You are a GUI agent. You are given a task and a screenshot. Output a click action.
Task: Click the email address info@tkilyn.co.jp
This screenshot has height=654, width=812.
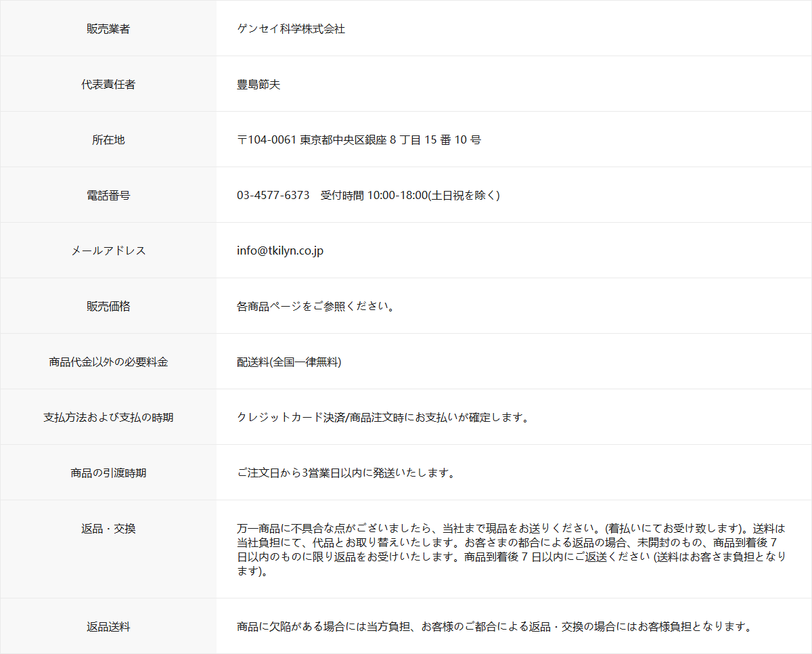tap(280, 250)
